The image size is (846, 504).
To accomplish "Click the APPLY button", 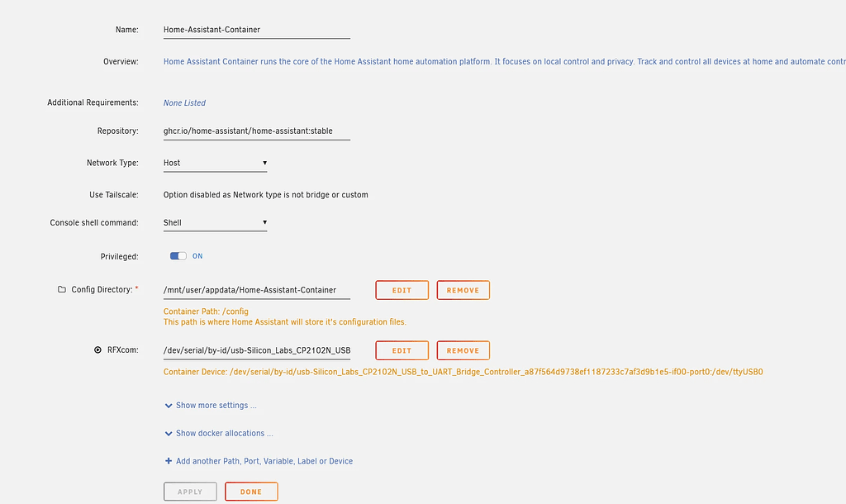I will [190, 491].
